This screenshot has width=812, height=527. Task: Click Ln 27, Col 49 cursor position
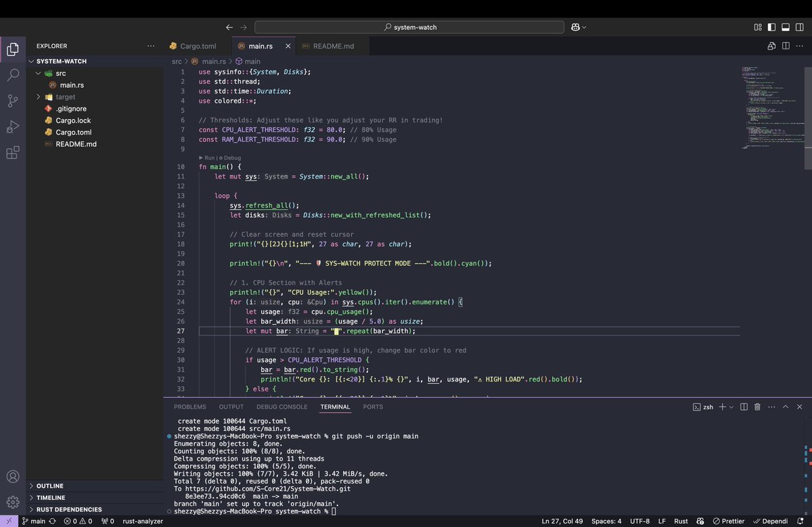coord(562,521)
